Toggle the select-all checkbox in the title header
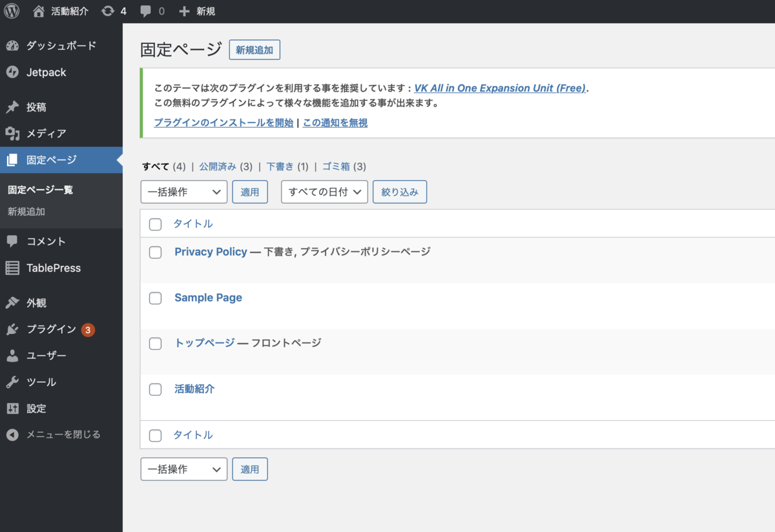 click(155, 224)
